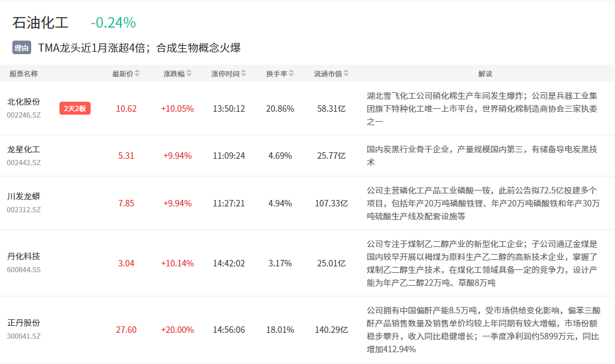This screenshot has height=364, width=615.
Task: Sort by 涨跌幅 arrow icon
Action: [189, 74]
